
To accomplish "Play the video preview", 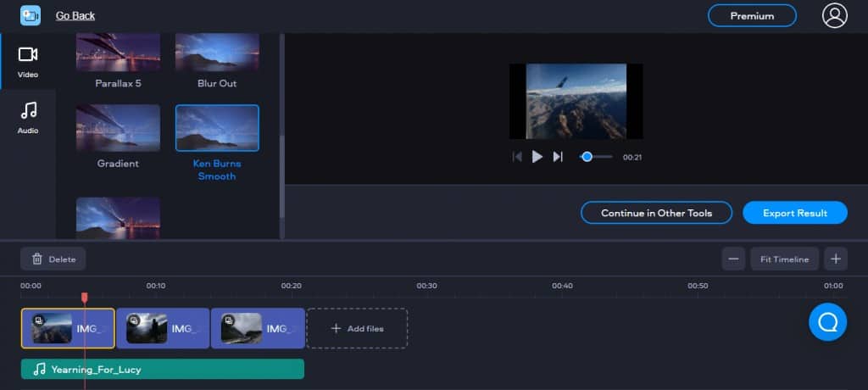I will click(x=537, y=157).
